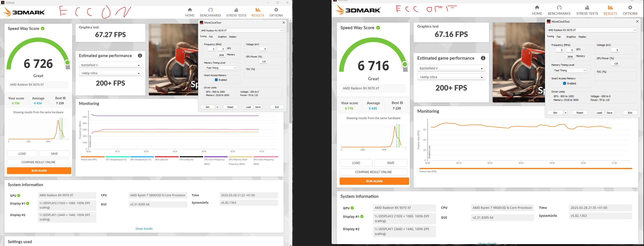
Task: Click the Set button in left MoreClockTool
Action: [x=207, y=107]
